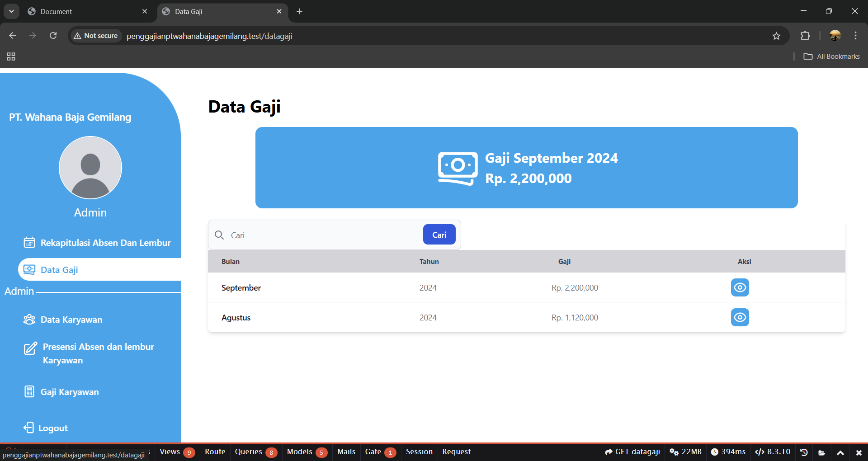Focus the Cari search input field

click(324, 235)
